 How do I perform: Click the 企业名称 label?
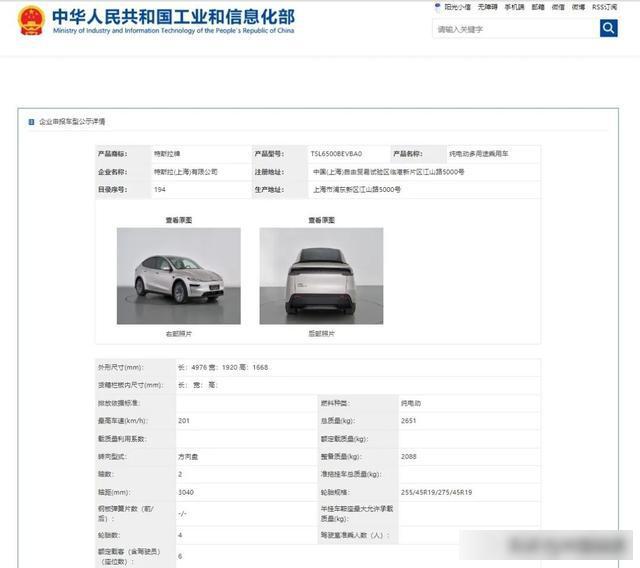tap(112, 172)
